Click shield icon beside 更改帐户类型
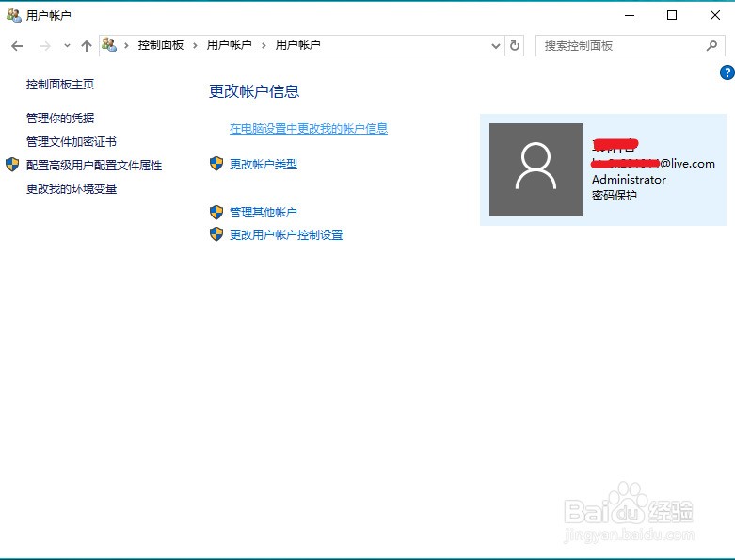 pos(216,164)
